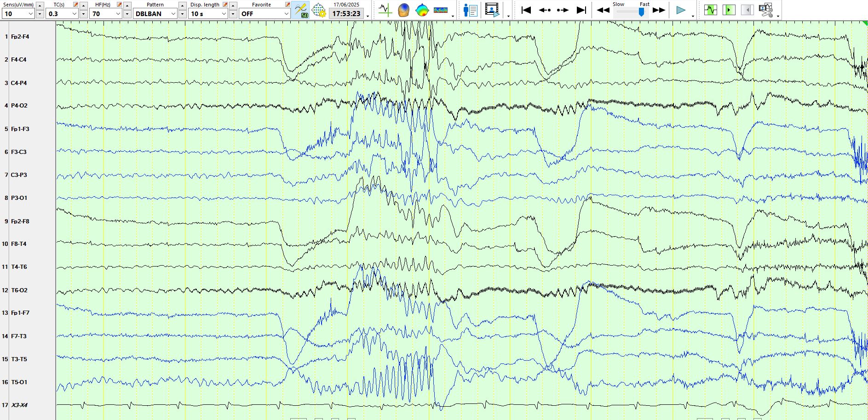Open the spectral density array view
The height and width of the screenshot is (420, 868).
click(x=441, y=10)
